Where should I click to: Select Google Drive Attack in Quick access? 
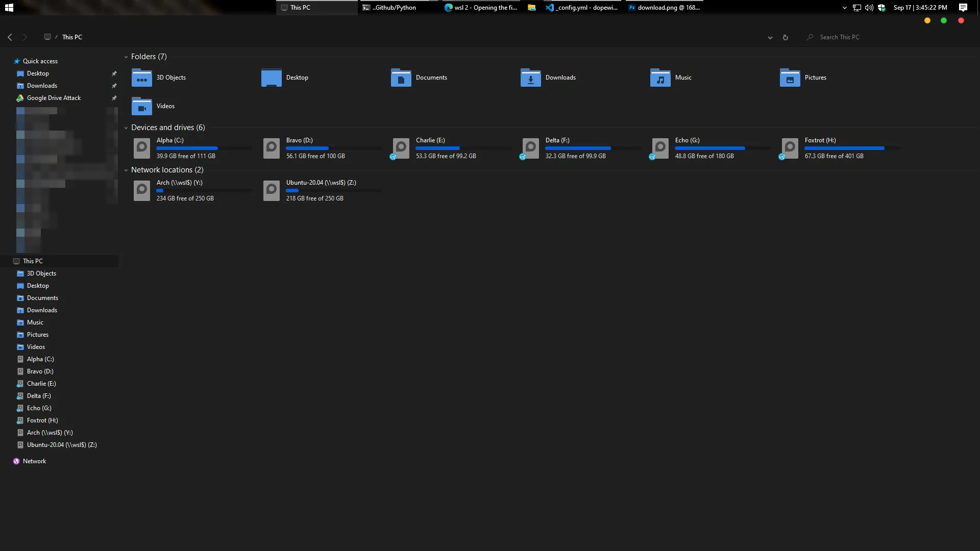(54, 98)
